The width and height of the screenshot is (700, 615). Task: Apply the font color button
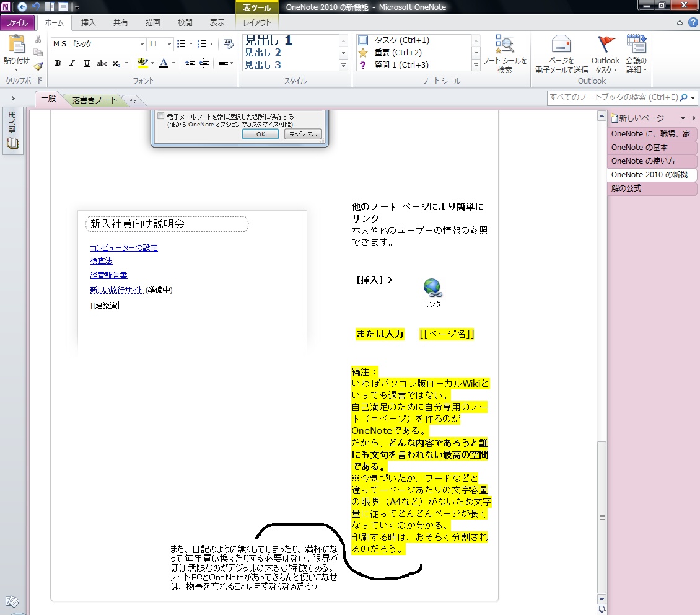[x=164, y=63]
